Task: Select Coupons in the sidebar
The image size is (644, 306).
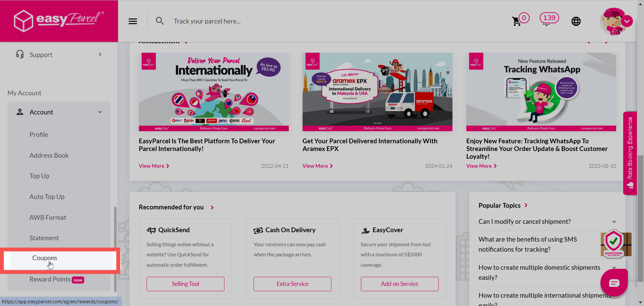Action: click(x=45, y=258)
